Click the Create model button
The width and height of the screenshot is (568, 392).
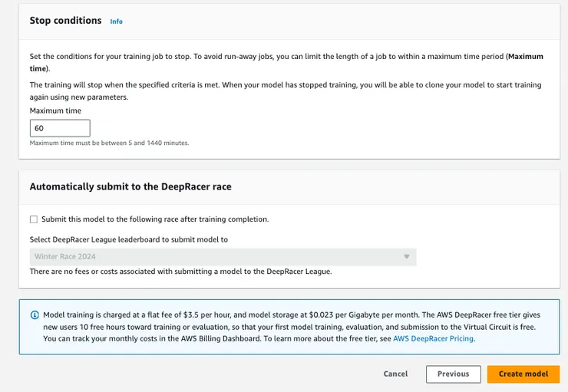[523, 374]
